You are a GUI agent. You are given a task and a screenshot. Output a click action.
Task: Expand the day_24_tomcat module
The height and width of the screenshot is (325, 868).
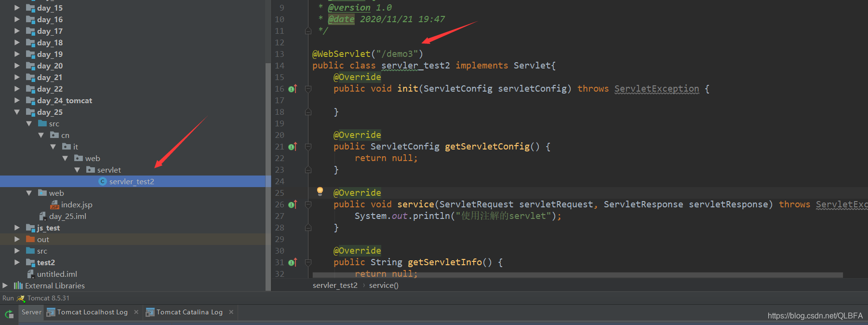click(x=17, y=100)
